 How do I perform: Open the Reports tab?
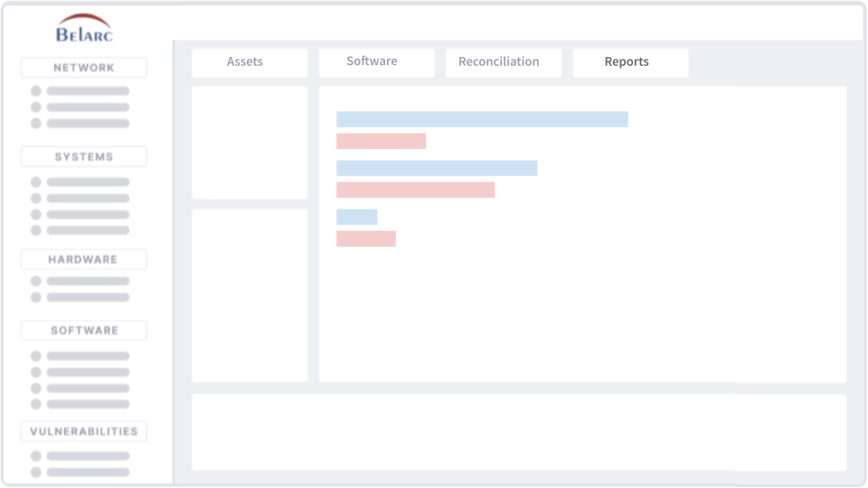627,62
